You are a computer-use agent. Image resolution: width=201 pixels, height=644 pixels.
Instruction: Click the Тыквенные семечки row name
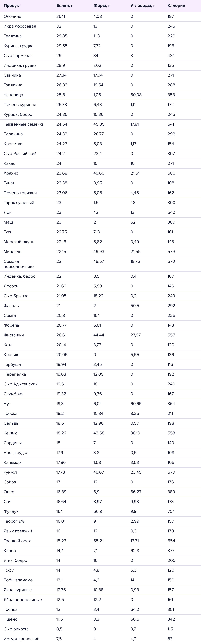[24, 124]
